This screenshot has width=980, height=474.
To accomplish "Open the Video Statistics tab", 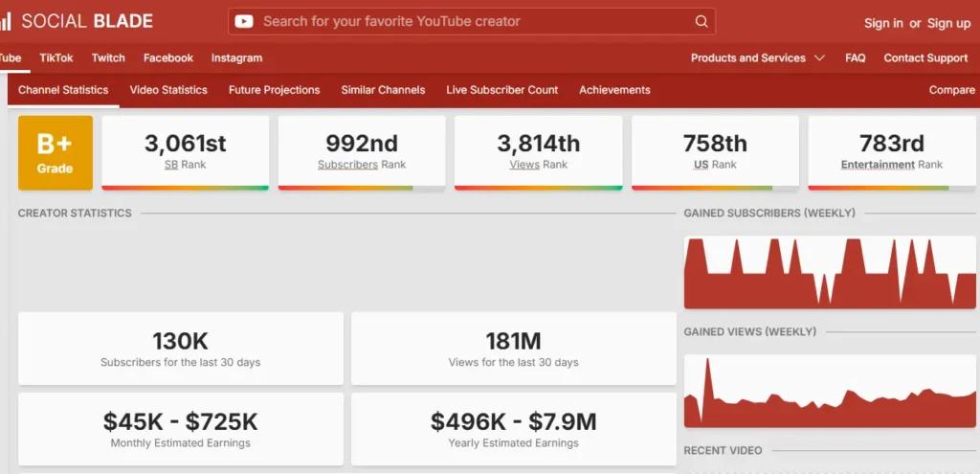I will click(x=168, y=90).
